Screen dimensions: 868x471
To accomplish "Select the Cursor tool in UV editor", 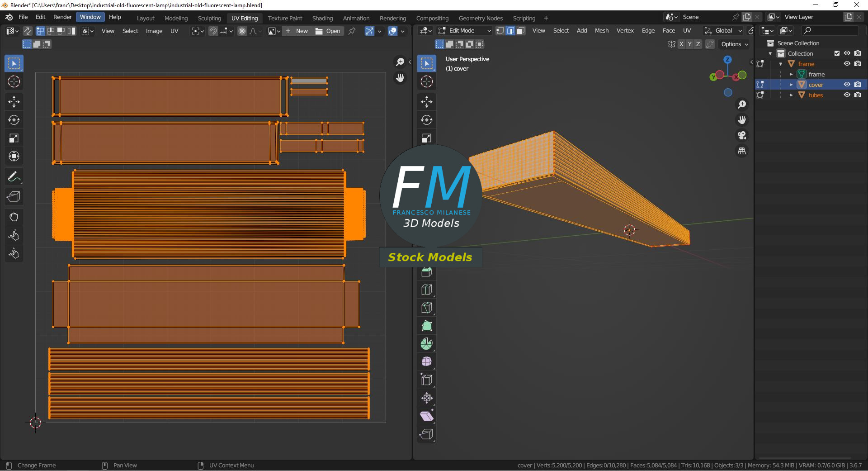I will [14, 82].
